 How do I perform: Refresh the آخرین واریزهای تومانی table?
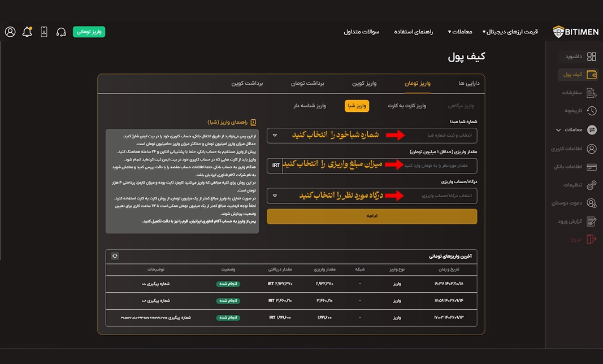[115, 256]
